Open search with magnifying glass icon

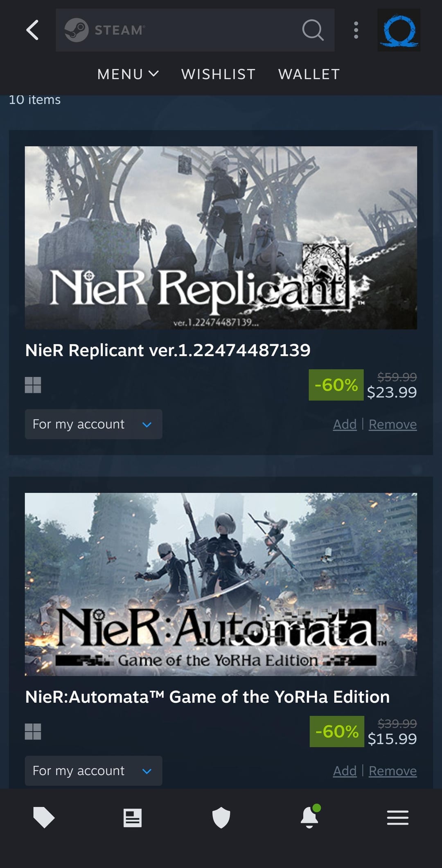point(313,30)
